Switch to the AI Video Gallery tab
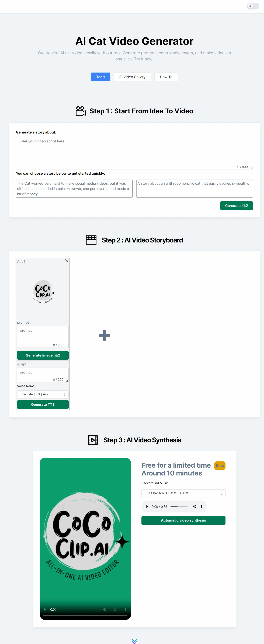The height and width of the screenshot is (644, 264). [x=132, y=77]
